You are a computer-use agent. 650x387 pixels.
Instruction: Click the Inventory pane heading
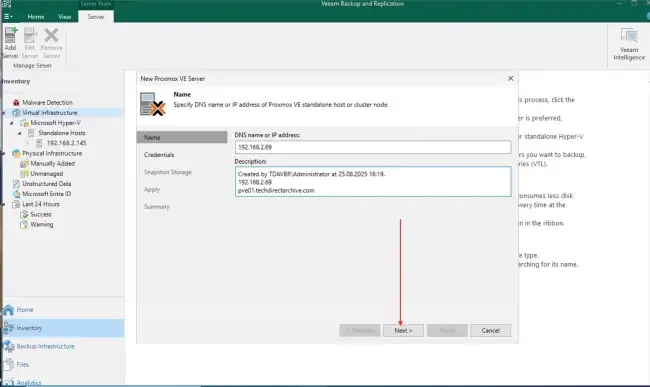coord(16,81)
